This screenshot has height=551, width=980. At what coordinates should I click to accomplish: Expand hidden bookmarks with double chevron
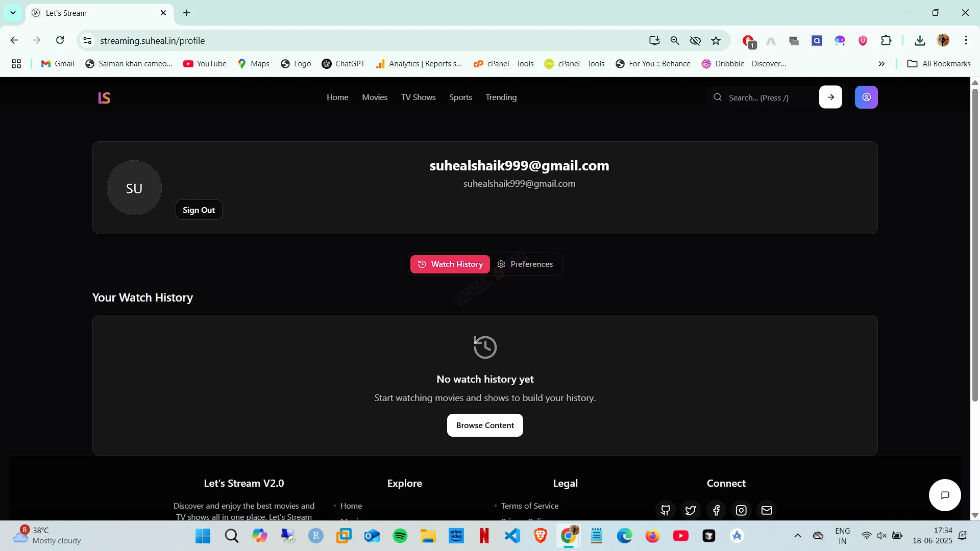pyautogui.click(x=881, y=64)
